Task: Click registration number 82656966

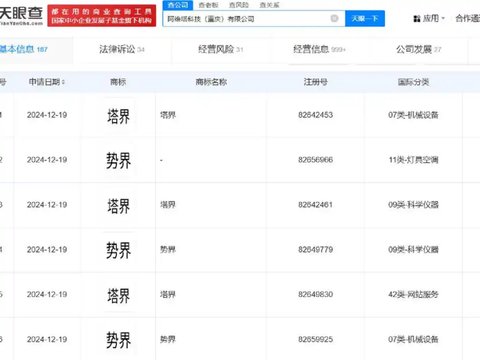Action: pyautogui.click(x=315, y=160)
